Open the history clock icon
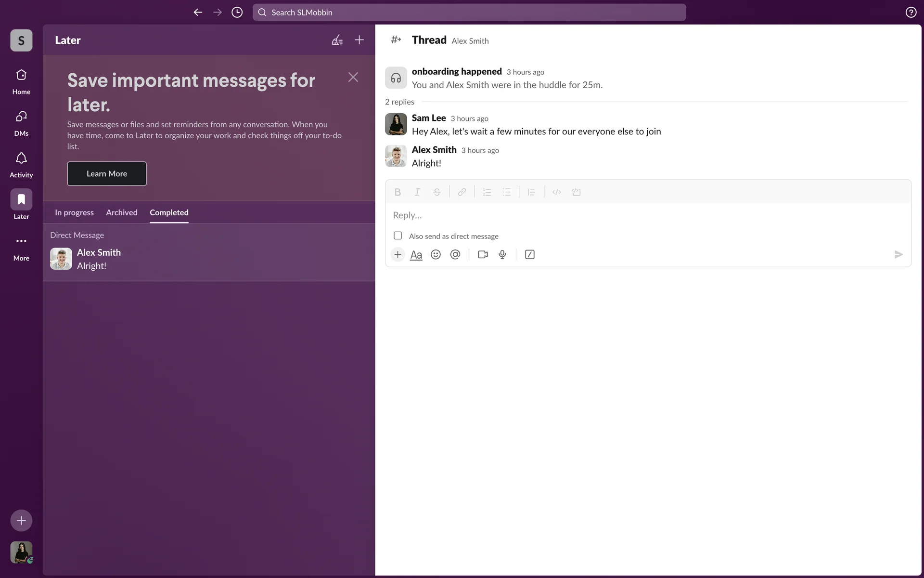Viewport: 924px width, 578px height. (x=237, y=13)
